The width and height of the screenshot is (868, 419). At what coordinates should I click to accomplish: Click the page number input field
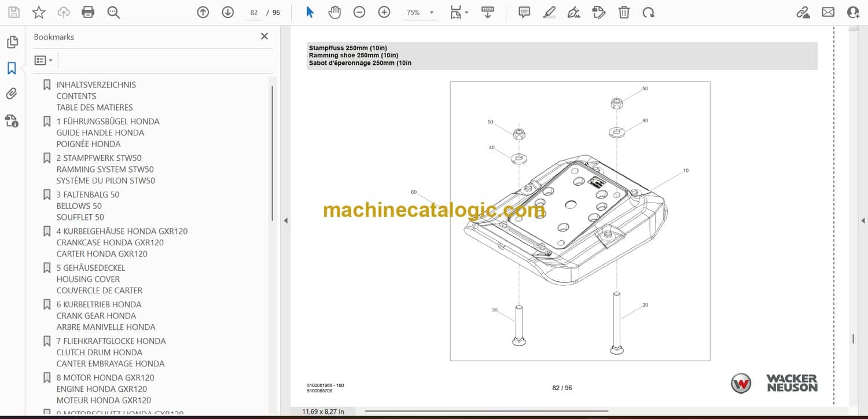pyautogui.click(x=253, y=12)
